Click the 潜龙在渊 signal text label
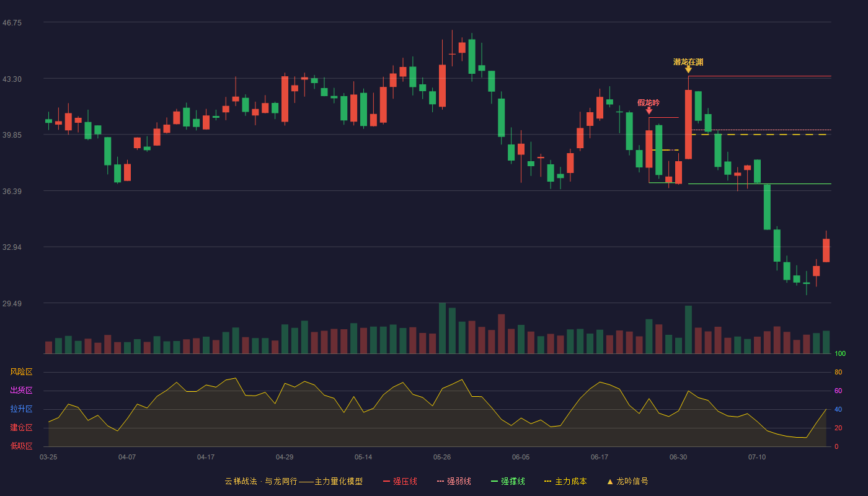868x496 pixels. 688,62
